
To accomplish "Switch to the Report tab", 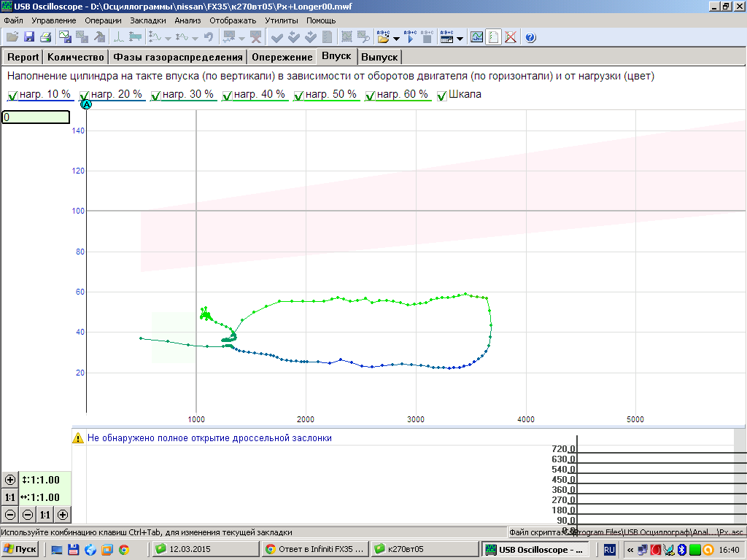I will tap(23, 57).
